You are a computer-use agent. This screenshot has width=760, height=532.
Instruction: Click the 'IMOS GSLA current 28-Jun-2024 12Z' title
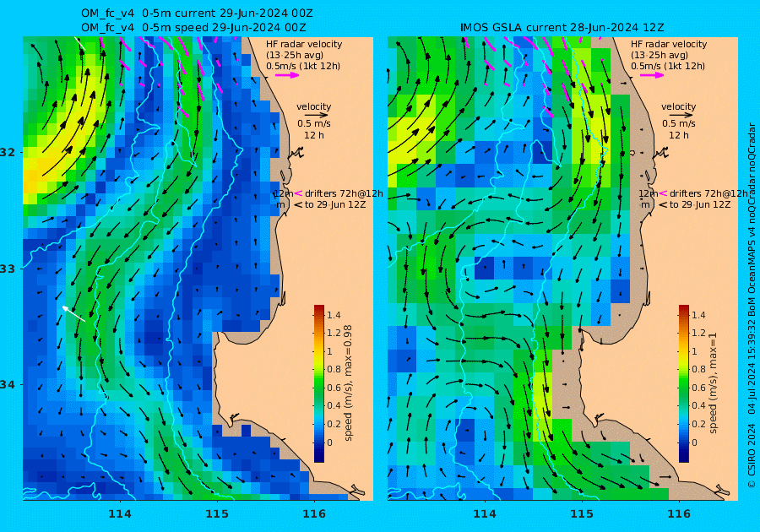click(x=562, y=28)
